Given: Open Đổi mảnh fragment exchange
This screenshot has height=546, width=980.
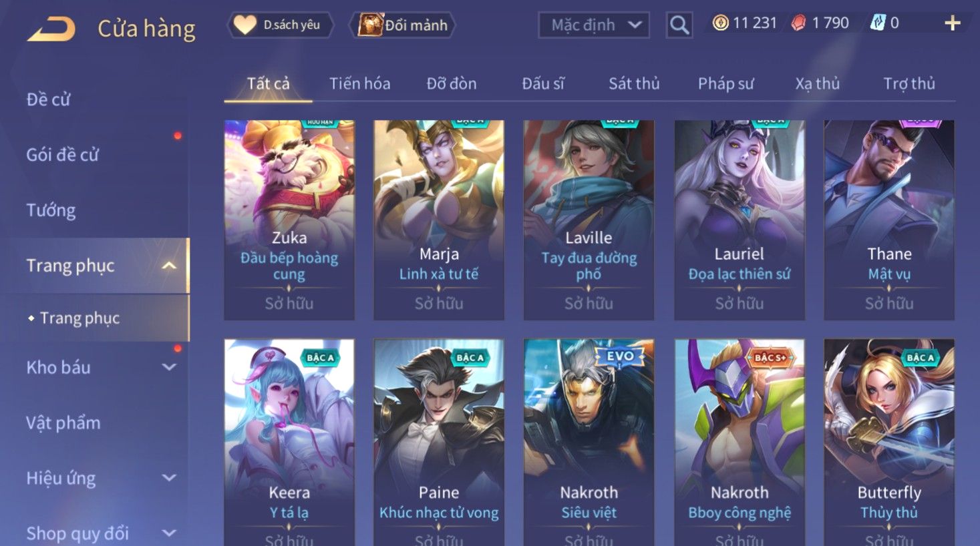Looking at the screenshot, I should tap(403, 25).
